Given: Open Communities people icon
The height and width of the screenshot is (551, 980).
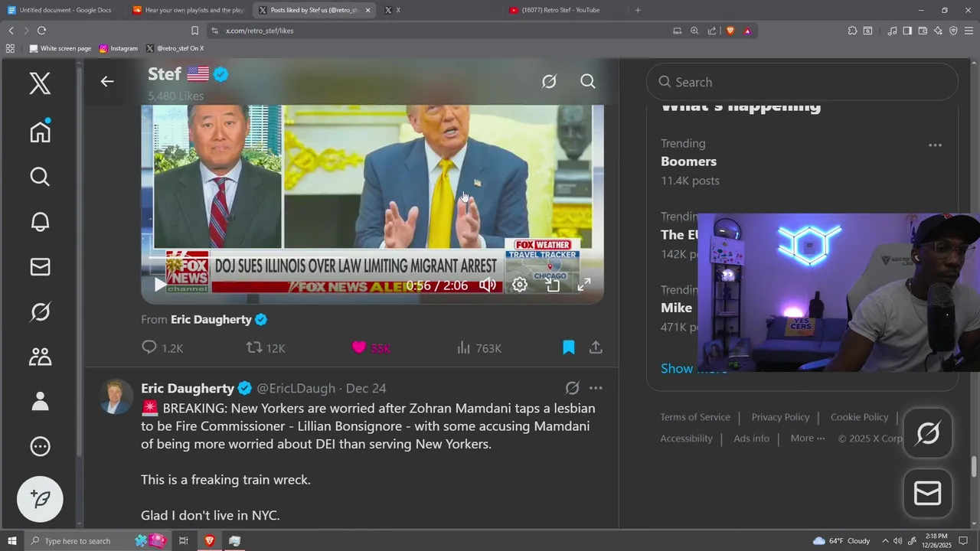Looking at the screenshot, I should (40, 357).
